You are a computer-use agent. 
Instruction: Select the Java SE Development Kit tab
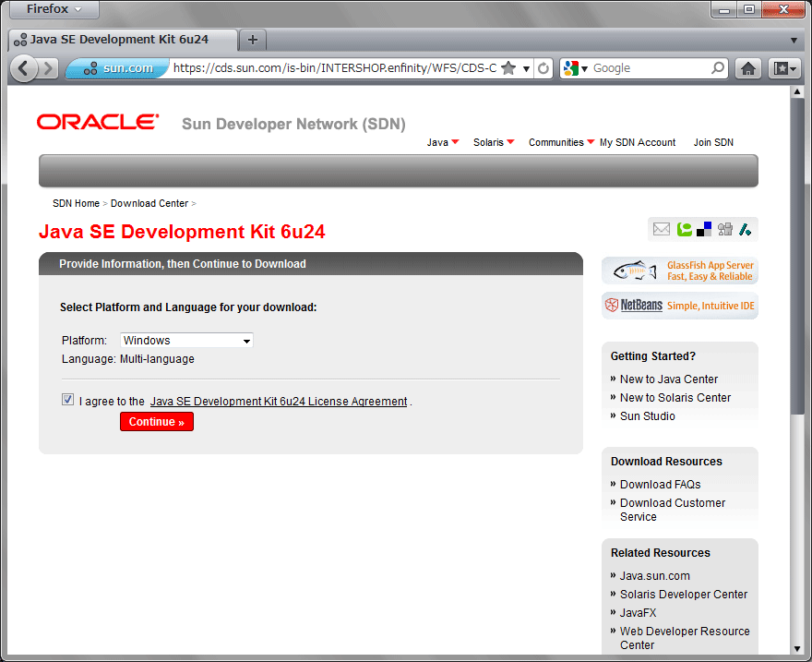click(x=123, y=40)
